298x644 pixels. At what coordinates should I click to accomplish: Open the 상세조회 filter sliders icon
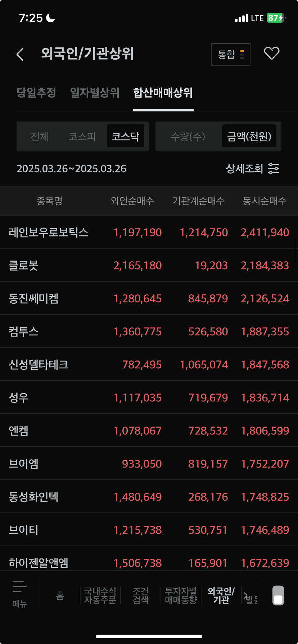pos(274,169)
